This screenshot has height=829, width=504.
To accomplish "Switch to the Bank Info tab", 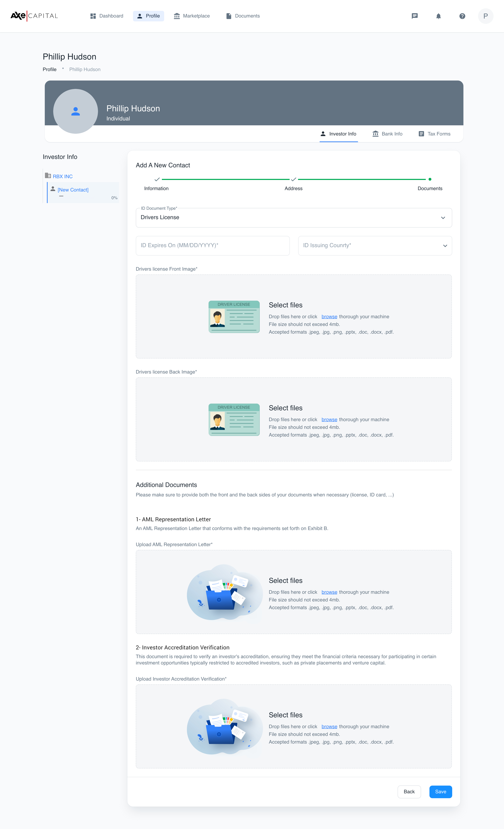I will click(387, 134).
